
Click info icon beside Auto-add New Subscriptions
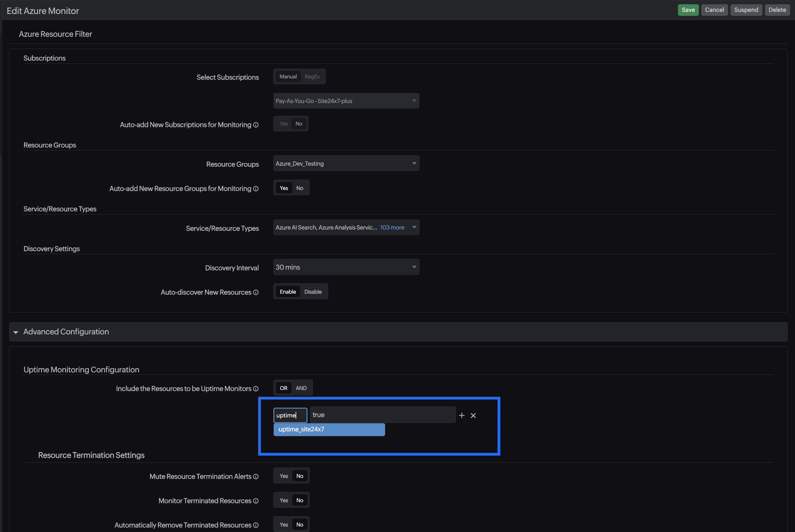click(x=256, y=125)
